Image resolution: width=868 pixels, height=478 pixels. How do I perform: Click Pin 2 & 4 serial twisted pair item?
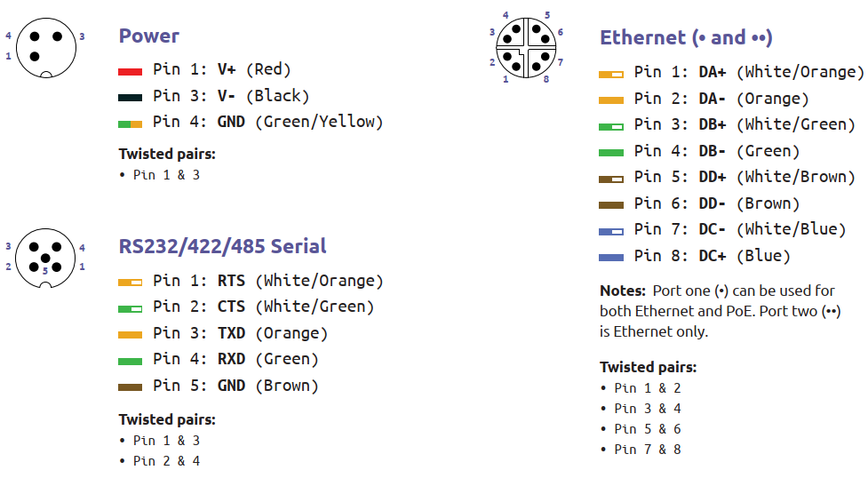tap(166, 461)
